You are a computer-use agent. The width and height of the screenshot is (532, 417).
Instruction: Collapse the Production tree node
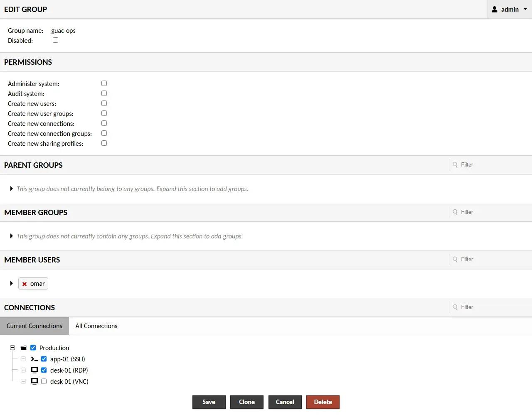point(12,348)
